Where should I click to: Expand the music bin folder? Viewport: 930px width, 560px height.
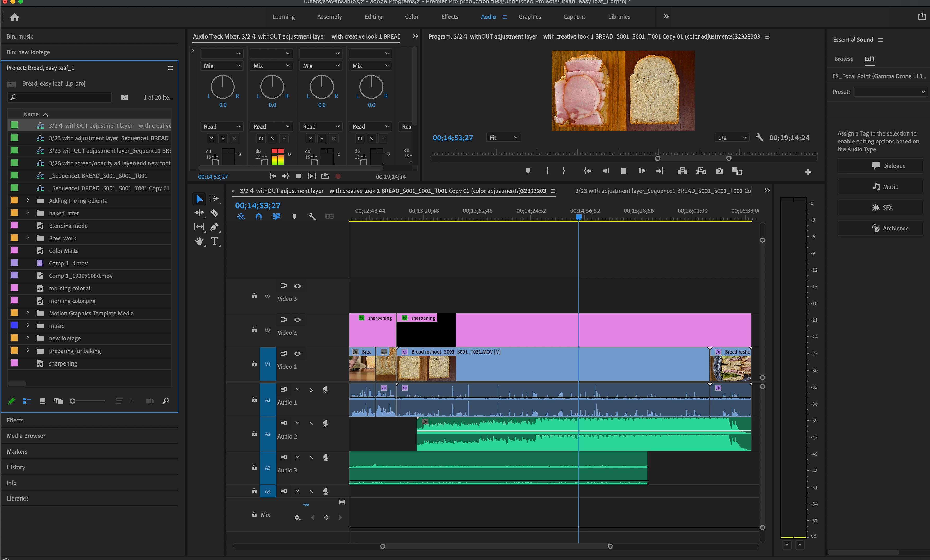(x=28, y=325)
